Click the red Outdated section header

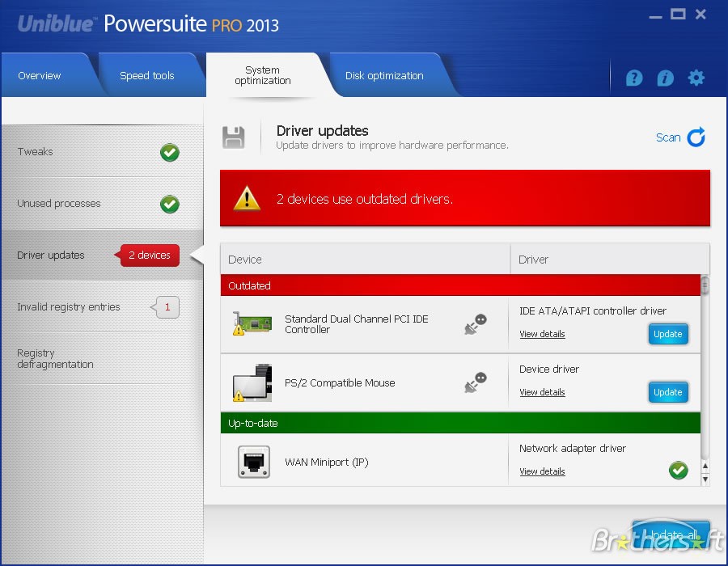[460, 285]
